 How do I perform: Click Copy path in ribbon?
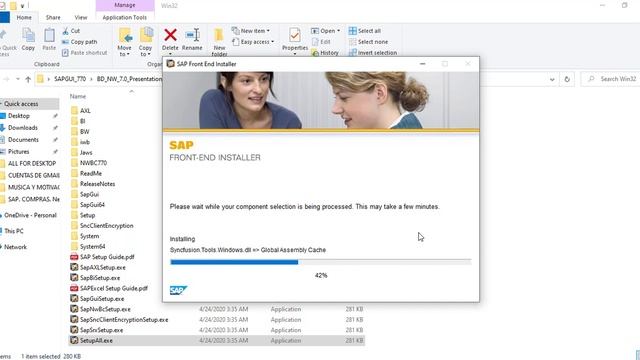[x=80, y=42]
